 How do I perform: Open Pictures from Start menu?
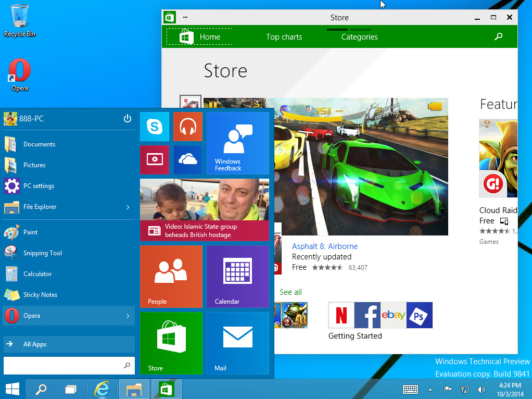pyautogui.click(x=69, y=165)
